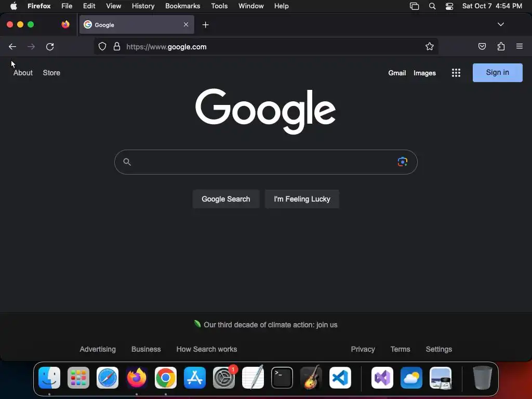Open the Store link
Viewport: 532px width, 399px height.
coord(51,73)
